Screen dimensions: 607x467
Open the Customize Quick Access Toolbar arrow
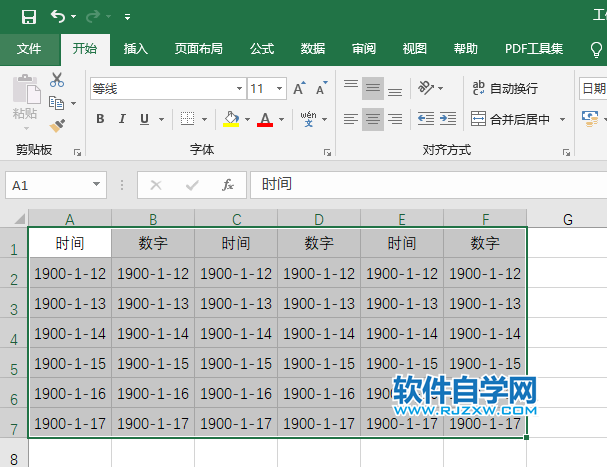127,17
